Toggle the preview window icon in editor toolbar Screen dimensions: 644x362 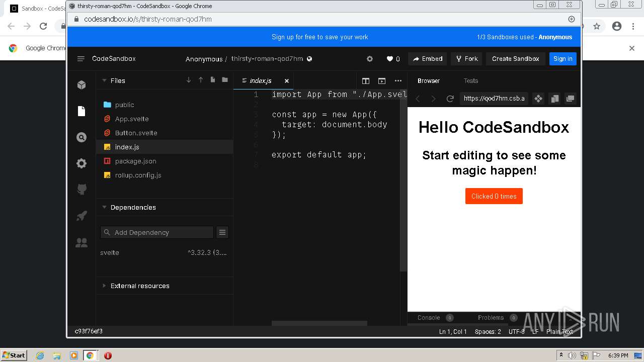[x=382, y=81]
